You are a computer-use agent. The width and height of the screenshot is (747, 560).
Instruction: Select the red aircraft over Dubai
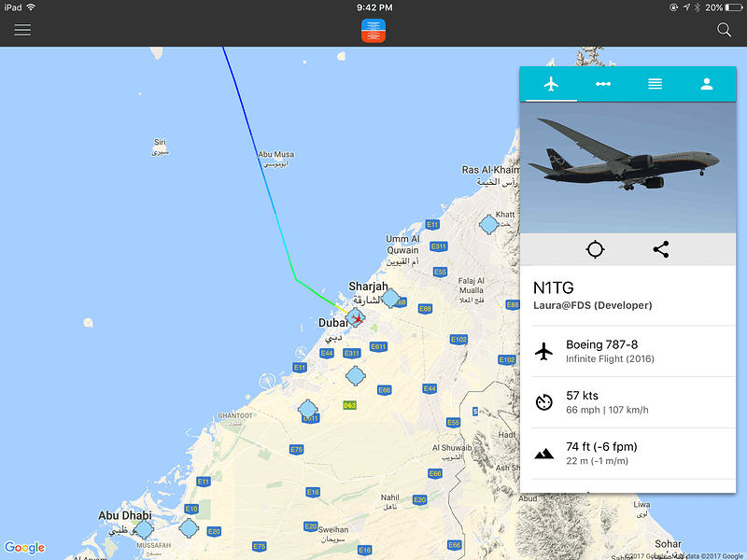pyautogui.click(x=357, y=318)
